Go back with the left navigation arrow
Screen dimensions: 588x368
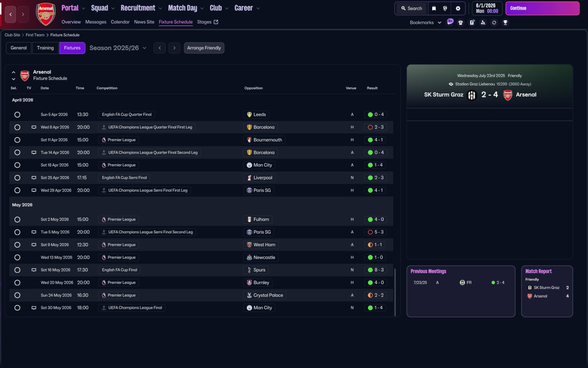[11, 14]
